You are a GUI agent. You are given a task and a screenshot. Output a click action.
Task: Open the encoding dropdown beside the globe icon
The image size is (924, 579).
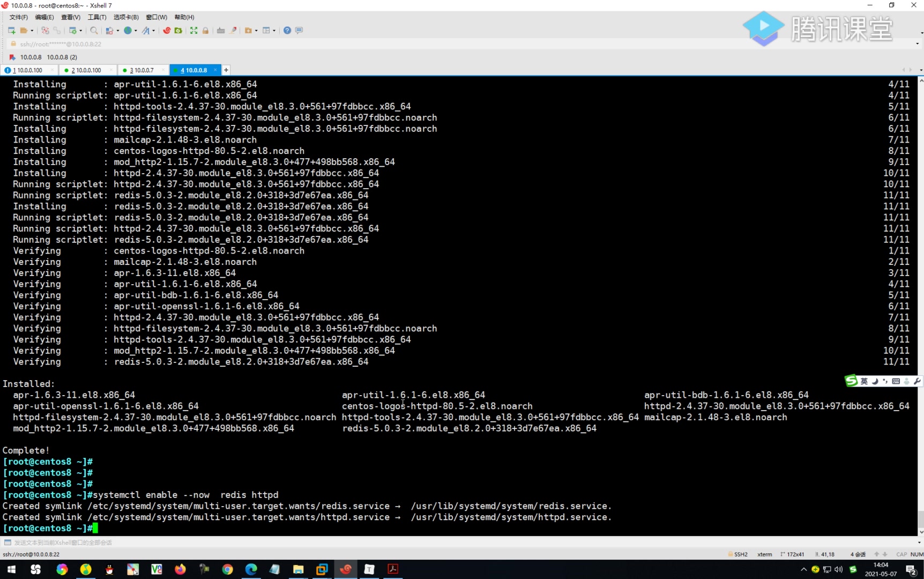pyautogui.click(x=135, y=31)
